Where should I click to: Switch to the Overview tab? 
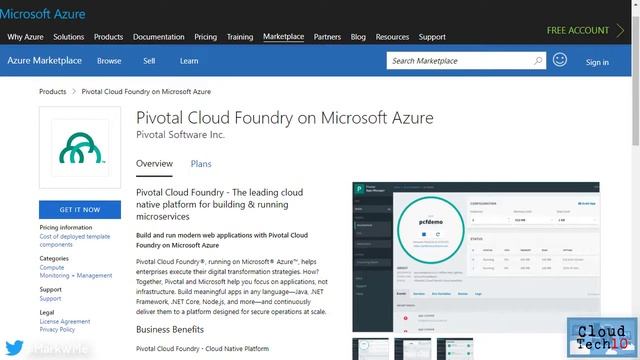click(154, 164)
